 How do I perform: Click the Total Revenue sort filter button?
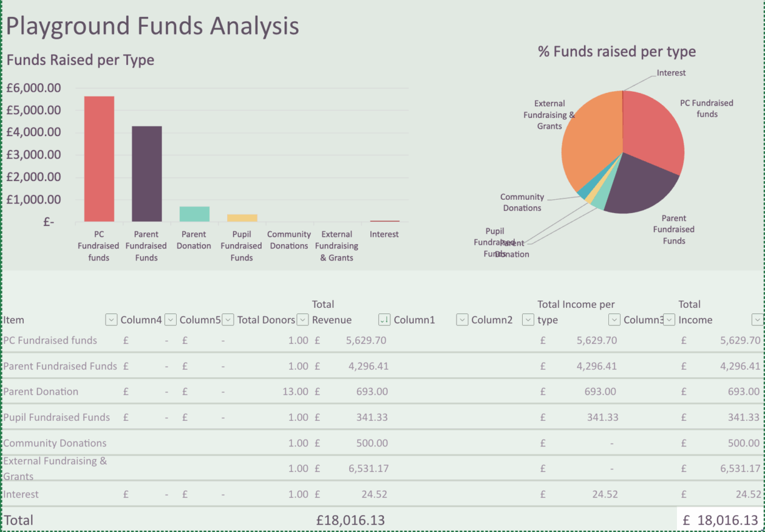384,319
